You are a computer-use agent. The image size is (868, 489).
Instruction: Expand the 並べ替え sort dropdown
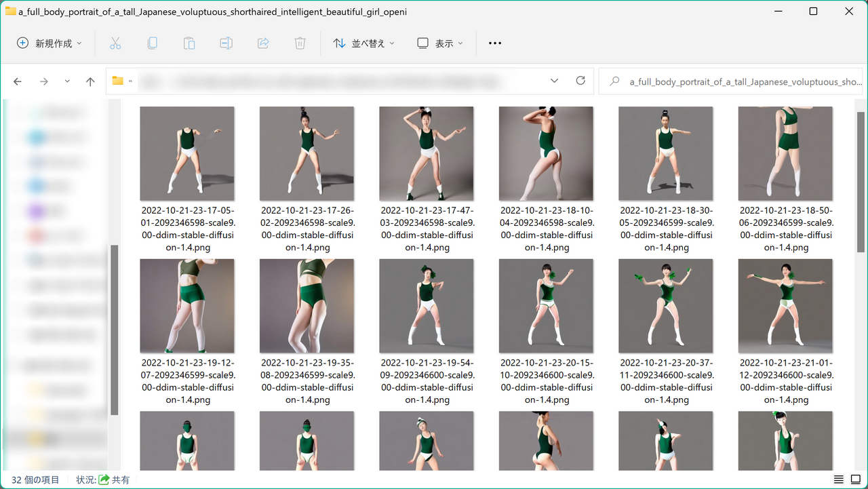click(x=364, y=43)
